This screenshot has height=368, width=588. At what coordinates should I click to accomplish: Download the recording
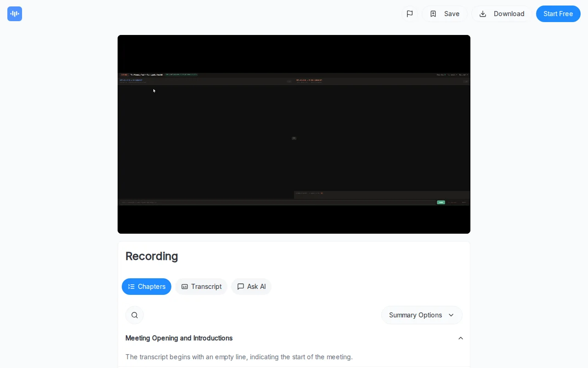click(502, 14)
